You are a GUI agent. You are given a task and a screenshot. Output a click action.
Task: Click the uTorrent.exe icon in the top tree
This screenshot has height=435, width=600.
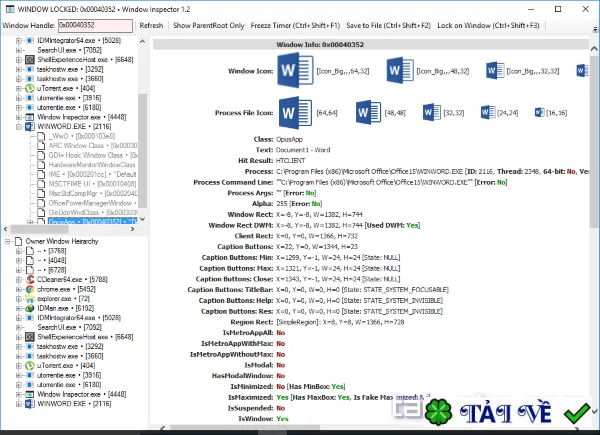[x=30, y=88]
